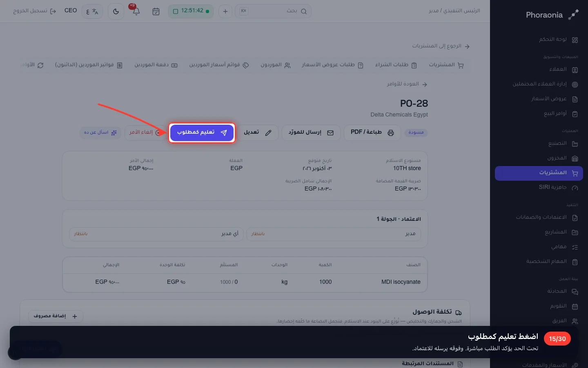The height and width of the screenshot is (368, 588).
Task: Click truck icon beside 'تكلفة الوصول'
Action: tap(459, 312)
